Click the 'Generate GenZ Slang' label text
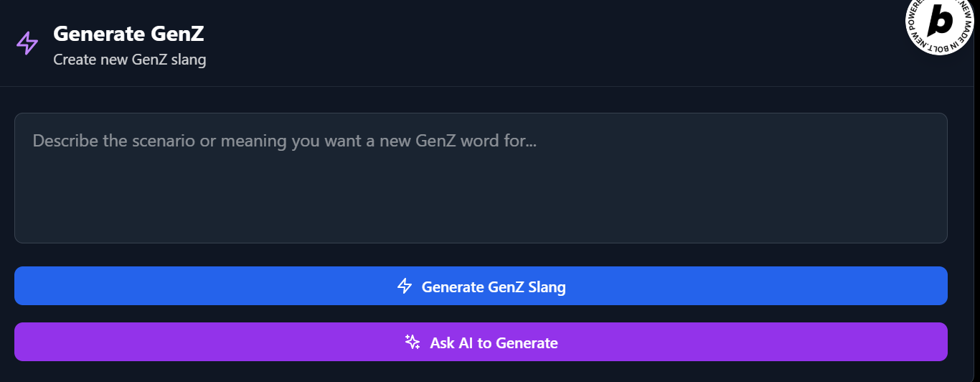The height and width of the screenshot is (382, 980). (494, 287)
